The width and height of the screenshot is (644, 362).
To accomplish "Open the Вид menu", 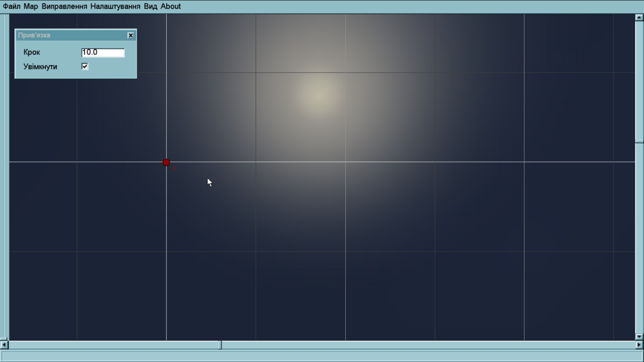I will (151, 6).
